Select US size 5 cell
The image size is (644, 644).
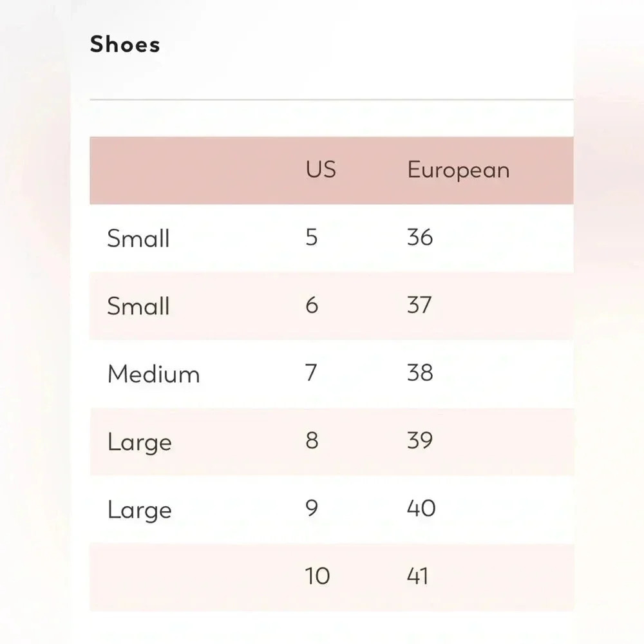(x=312, y=237)
